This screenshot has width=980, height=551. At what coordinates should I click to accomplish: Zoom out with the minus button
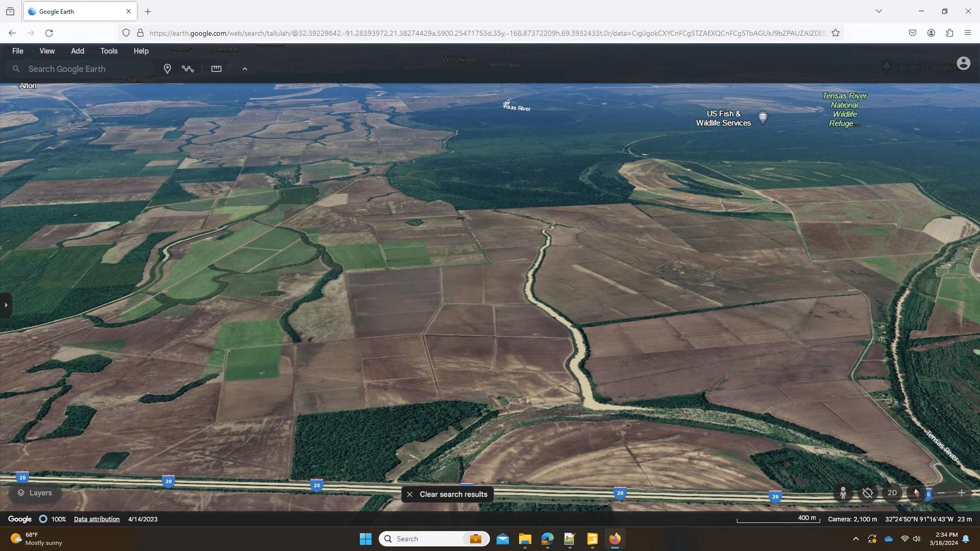pyautogui.click(x=942, y=493)
